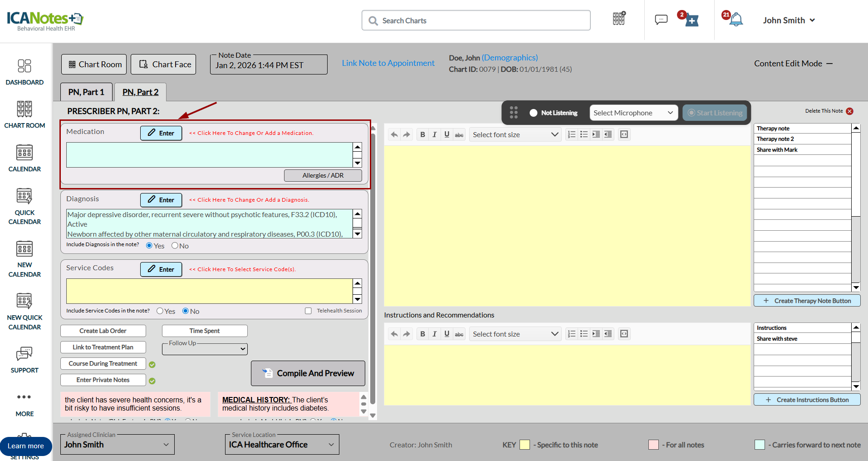Open the Assigned Clinician dropdown

[x=117, y=445]
